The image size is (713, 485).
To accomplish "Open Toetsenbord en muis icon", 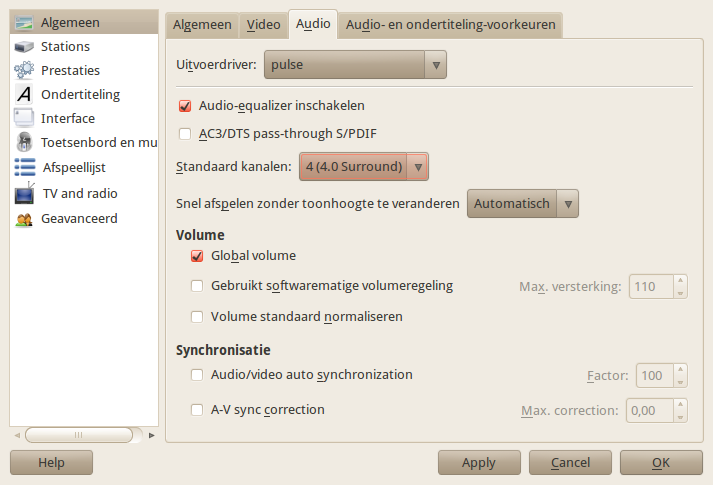I will click(24, 142).
